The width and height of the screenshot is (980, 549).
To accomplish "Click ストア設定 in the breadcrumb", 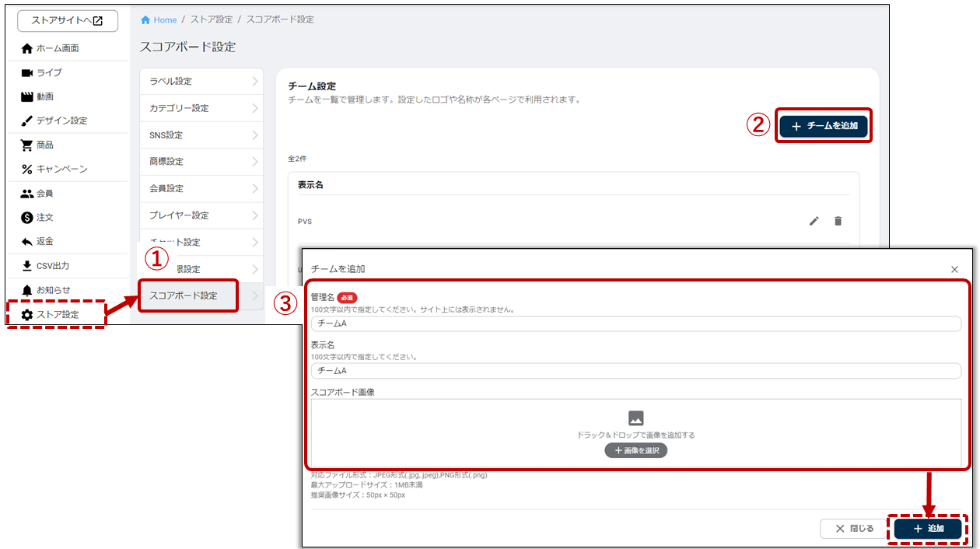I will coord(212,19).
